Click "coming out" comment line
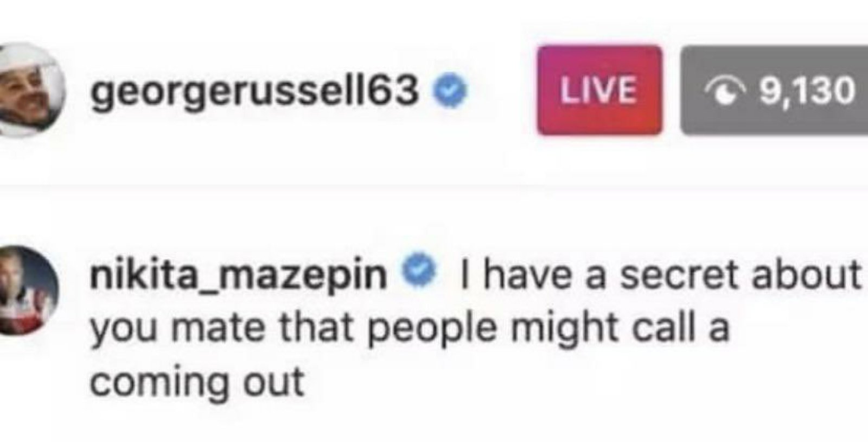 point(196,382)
